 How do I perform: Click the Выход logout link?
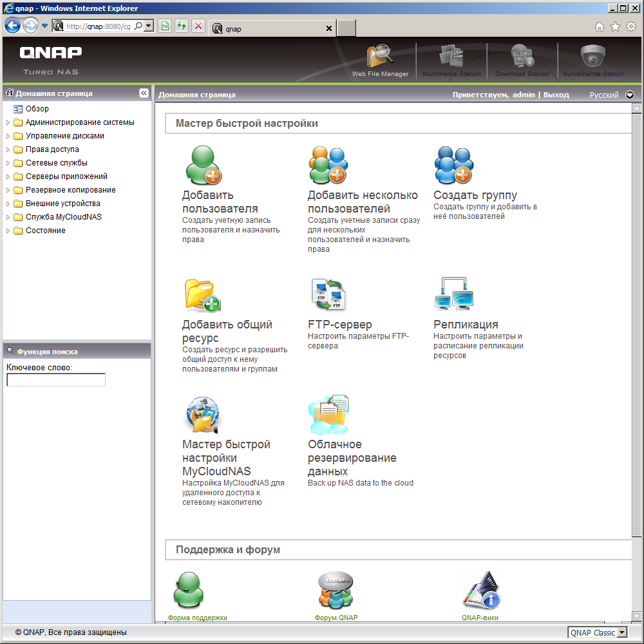556,95
